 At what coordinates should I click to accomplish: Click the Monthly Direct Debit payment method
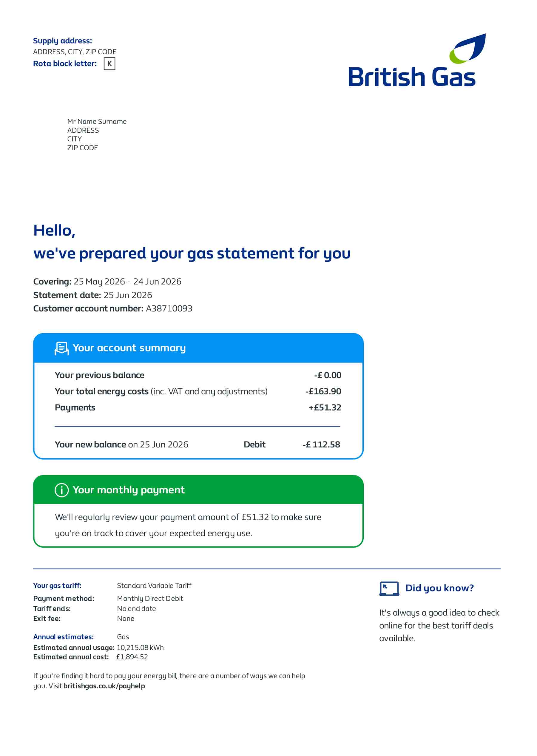(x=150, y=598)
